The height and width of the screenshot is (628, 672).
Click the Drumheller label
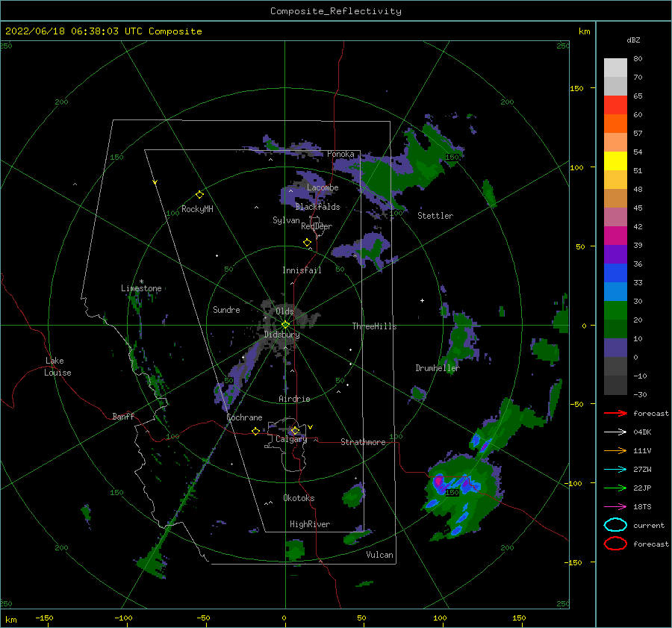[437, 368]
